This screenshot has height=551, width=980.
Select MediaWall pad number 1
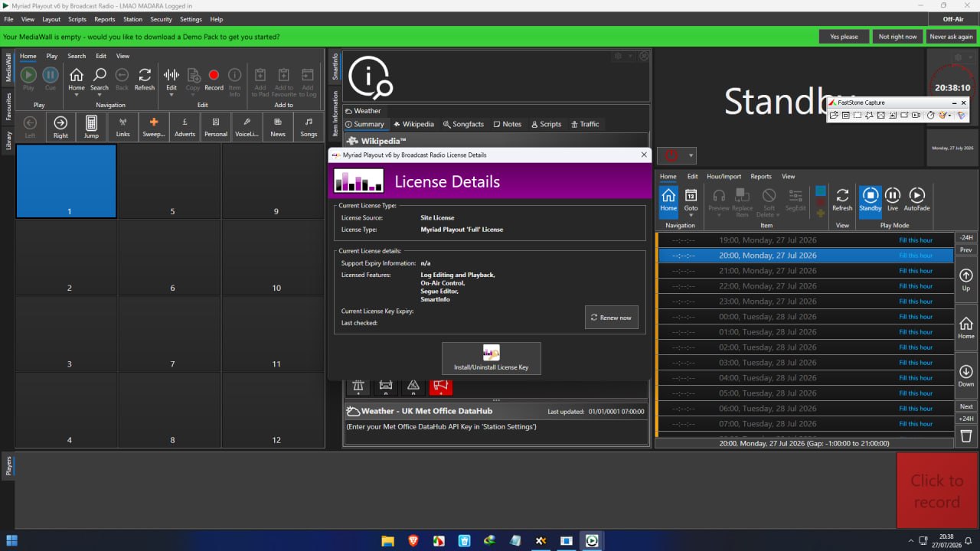[67, 181]
